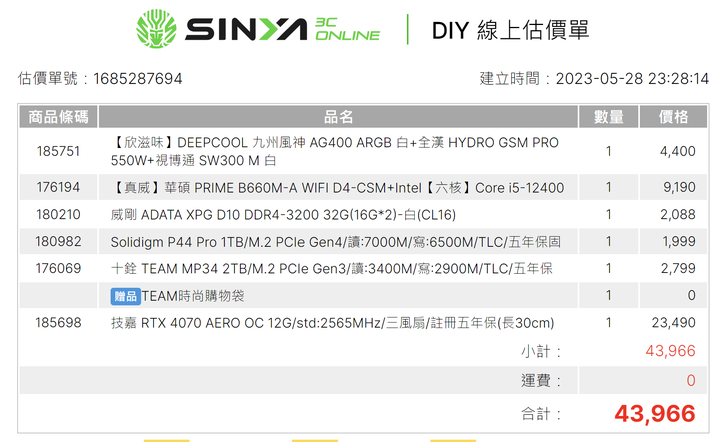The image size is (720, 442).
Task: Click quantity 1 in the RTX 4070 row
Action: coord(608,323)
